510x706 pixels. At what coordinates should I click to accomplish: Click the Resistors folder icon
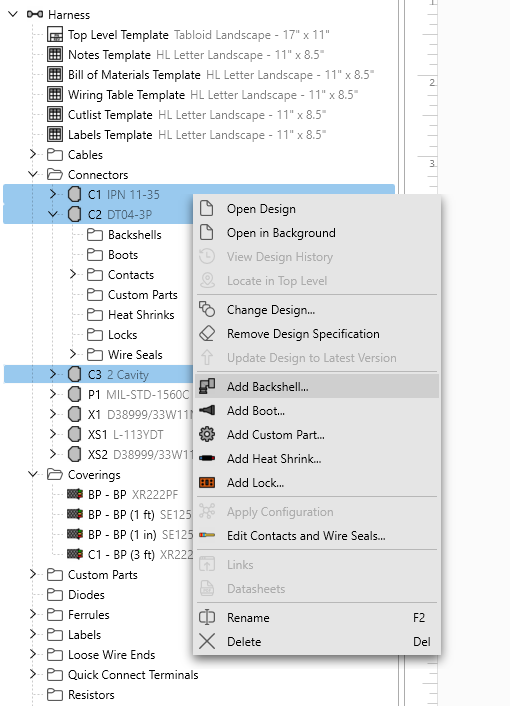pos(54,694)
